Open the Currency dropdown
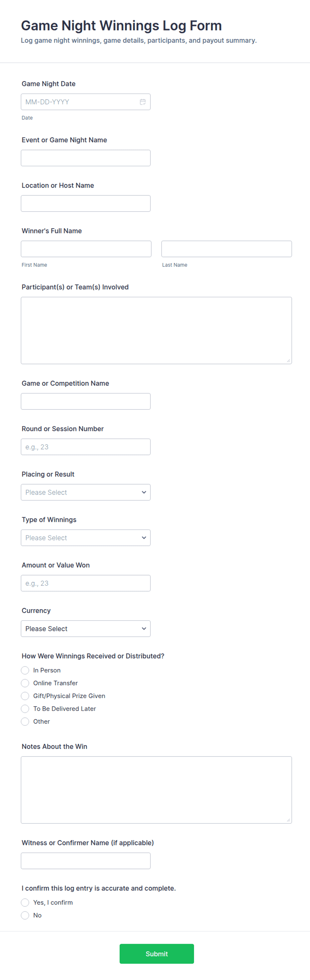The width and height of the screenshot is (310, 980). (x=86, y=628)
